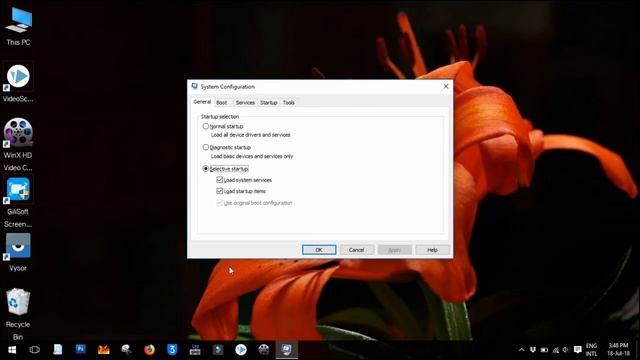Select the WinX HD Video Converter shortcut
This screenshot has width=640, height=360.
click(18, 144)
